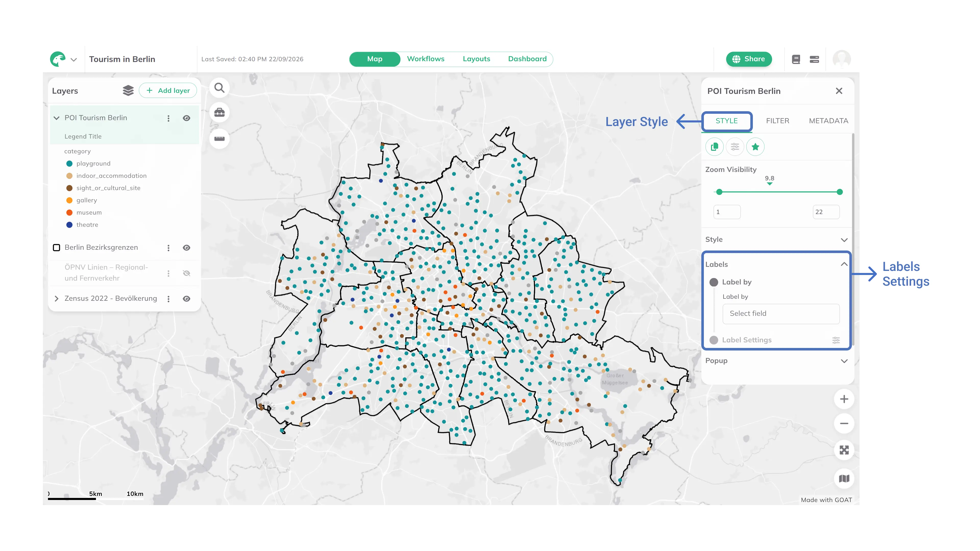Click the Add layer button

(x=168, y=91)
